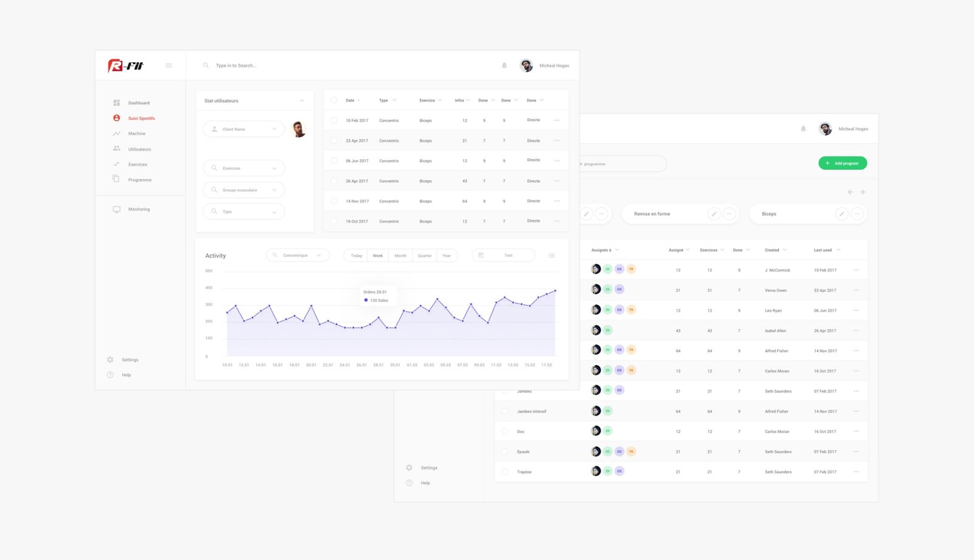Tick the checkbox for the 23 Apr 2017 row

(334, 141)
